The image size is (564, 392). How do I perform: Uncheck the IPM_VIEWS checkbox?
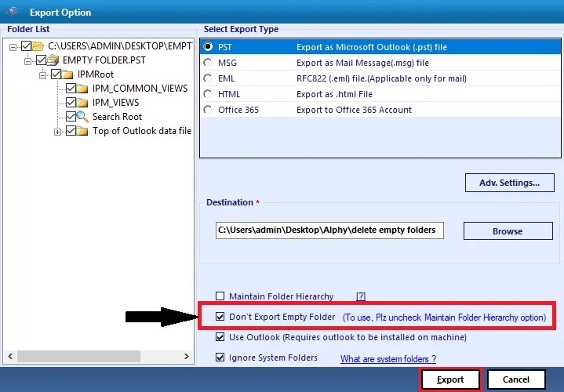71,103
